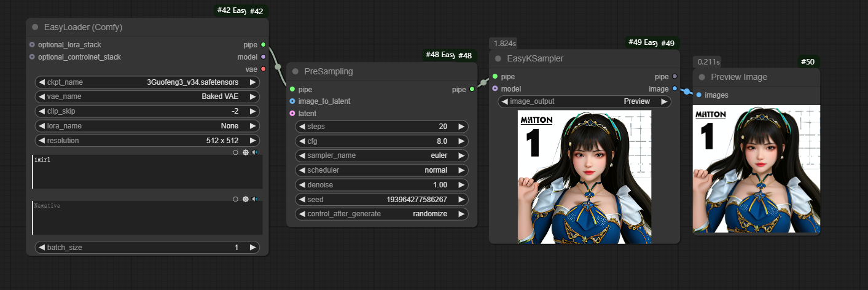Click the gear icon above the positive prompt
868x290 pixels.
point(245,152)
